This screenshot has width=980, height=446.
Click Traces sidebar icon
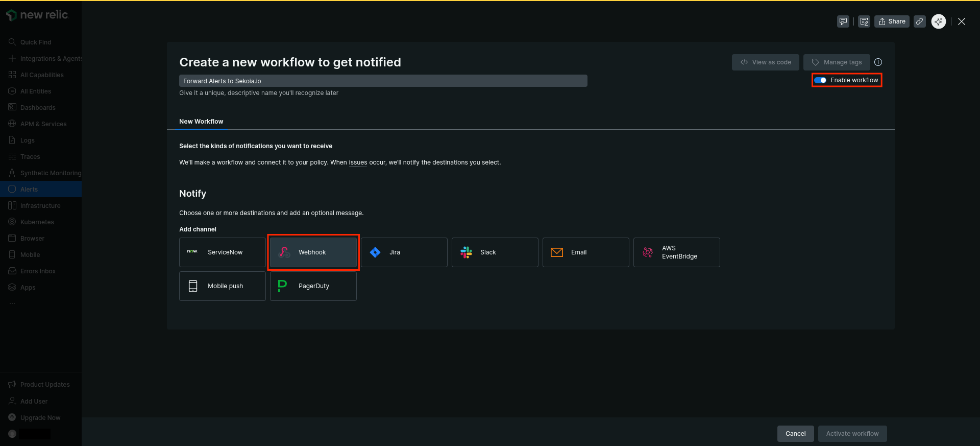[12, 156]
